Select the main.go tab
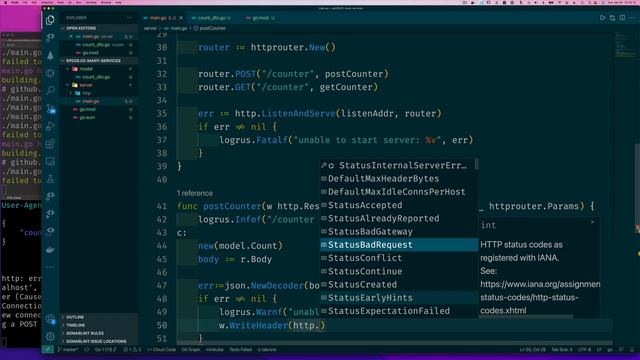The image size is (640, 360). click(x=161, y=18)
